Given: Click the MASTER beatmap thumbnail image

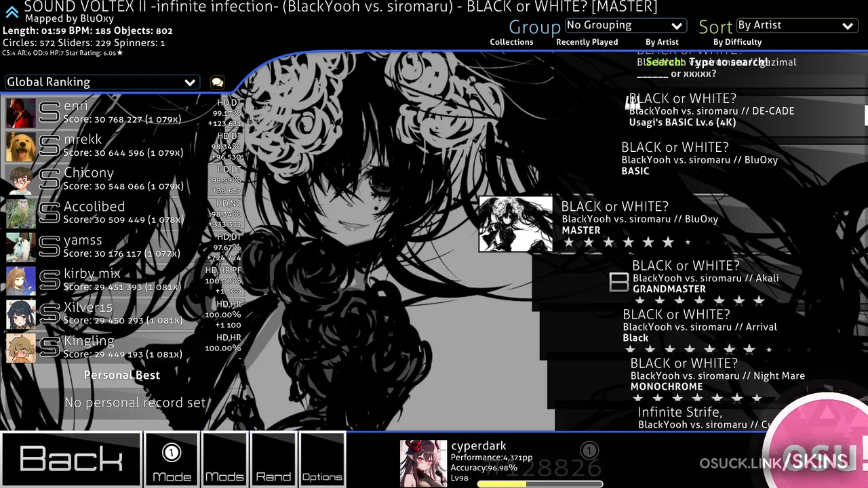Looking at the screenshot, I should tap(516, 224).
